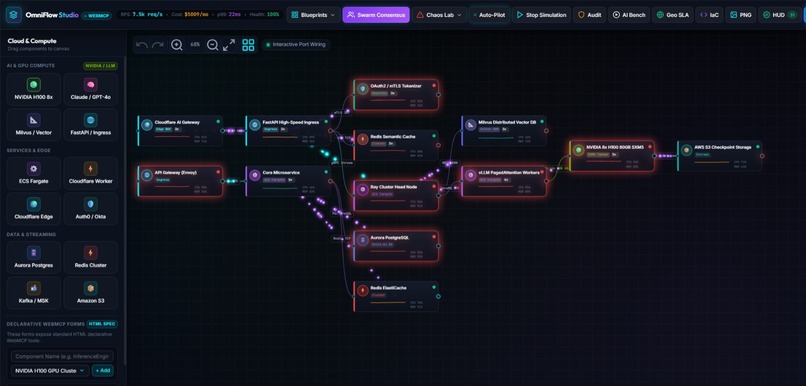This screenshot has height=386, width=806.
Task: Select the Redis Semantic Cache node
Action: point(396,145)
